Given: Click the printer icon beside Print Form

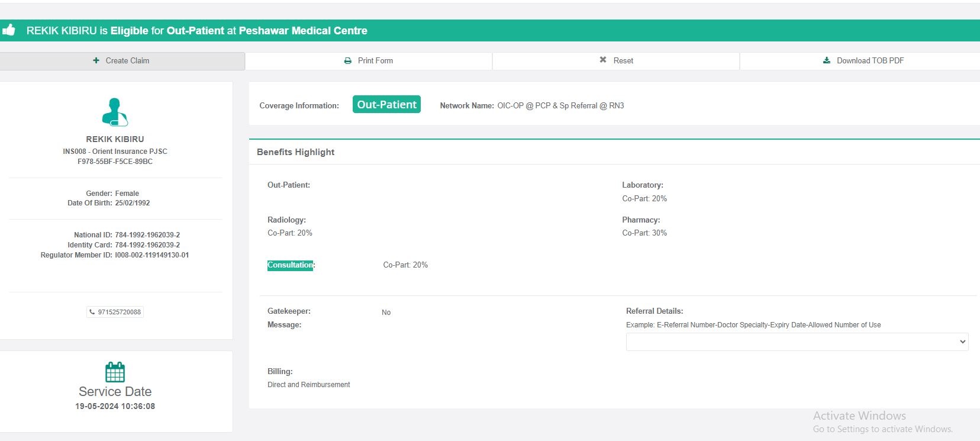Looking at the screenshot, I should pos(348,60).
